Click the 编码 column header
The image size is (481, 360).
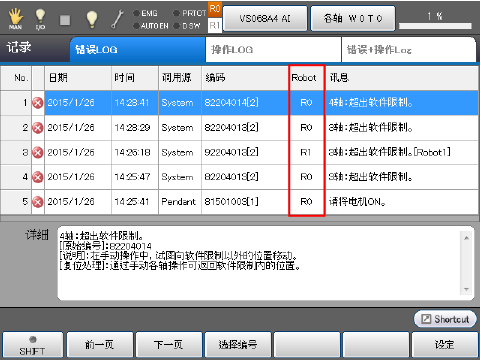pos(245,78)
